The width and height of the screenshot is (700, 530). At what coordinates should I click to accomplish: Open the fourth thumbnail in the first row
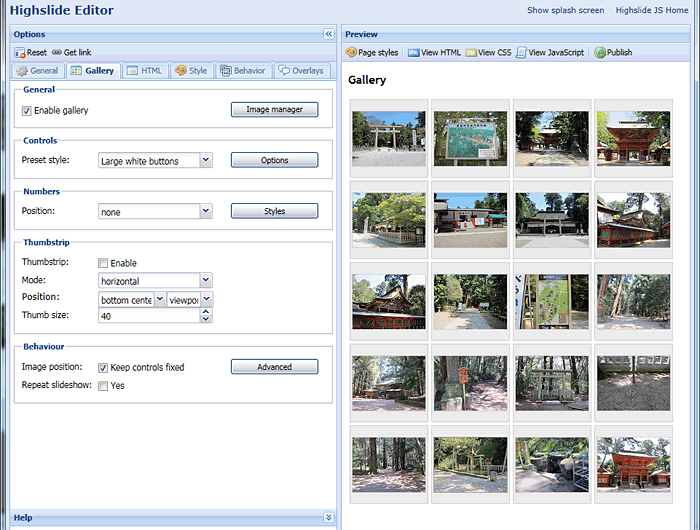pos(633,138)
